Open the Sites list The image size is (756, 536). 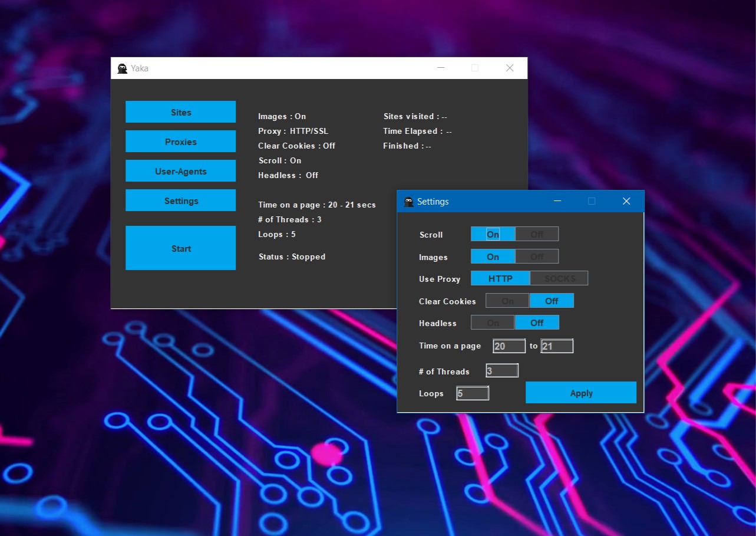180,112
